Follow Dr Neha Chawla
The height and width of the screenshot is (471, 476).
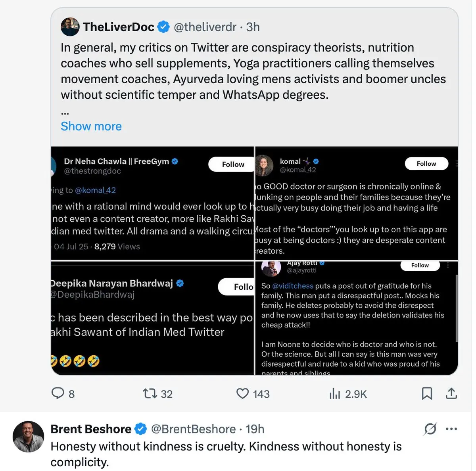pyautogui.click(x=233, y=164)
